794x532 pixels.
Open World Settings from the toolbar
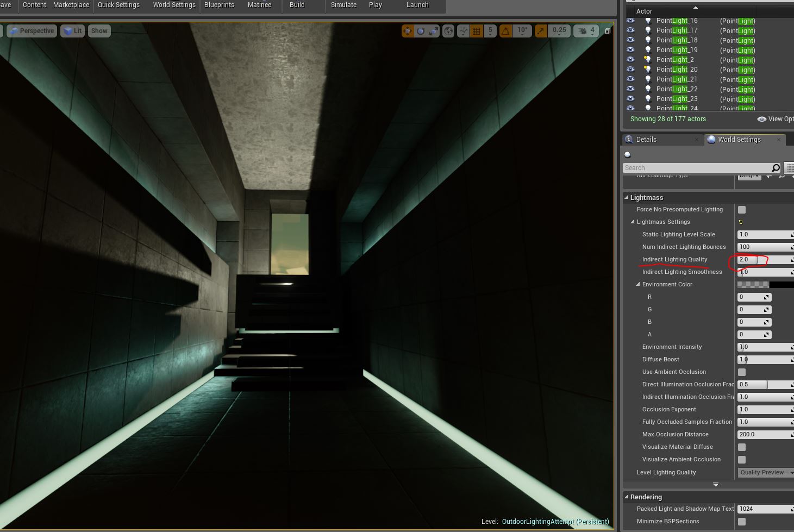(x=174, y=5)
